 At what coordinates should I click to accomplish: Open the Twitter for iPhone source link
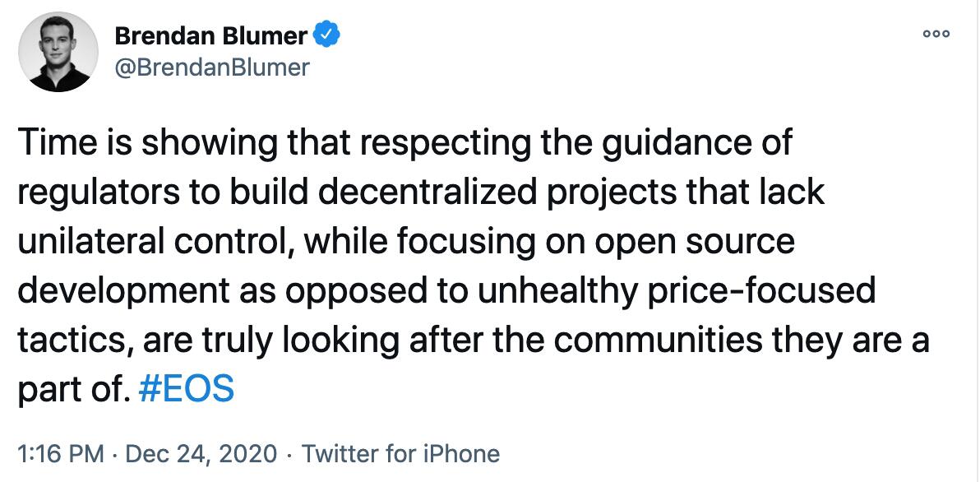pos(400,454)
